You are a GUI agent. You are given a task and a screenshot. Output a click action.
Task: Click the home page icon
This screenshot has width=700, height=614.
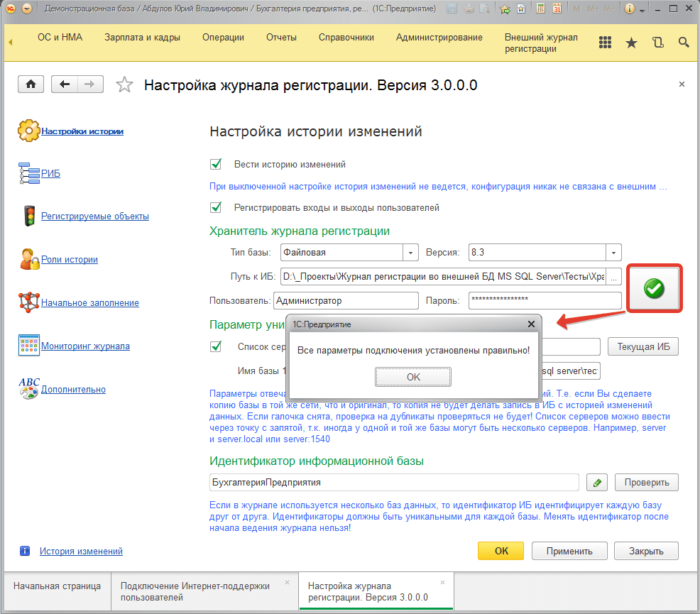pyautogui.click(x=31, y=84)
